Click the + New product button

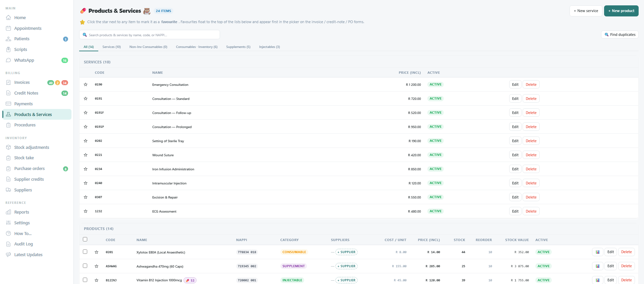click(x=621, y=11)
